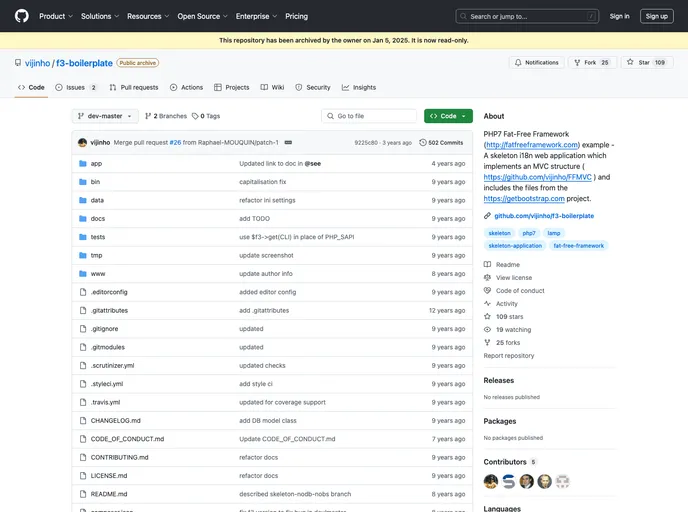The image size is (688, 512).
Task: Open first contributor avatar
Action: (x=491, y=482)
